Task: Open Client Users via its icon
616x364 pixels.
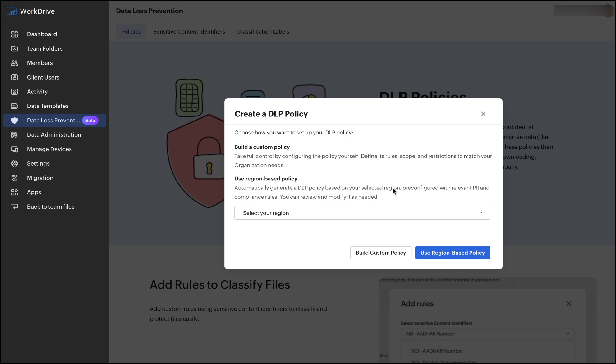Action: pyautogui.click(x=15, y=77)
